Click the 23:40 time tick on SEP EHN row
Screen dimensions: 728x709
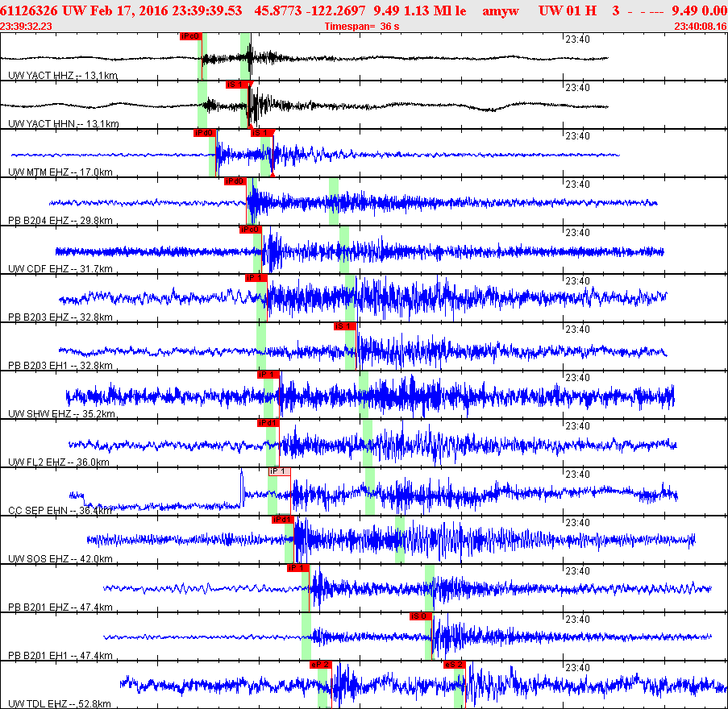[x=577, y=475]
